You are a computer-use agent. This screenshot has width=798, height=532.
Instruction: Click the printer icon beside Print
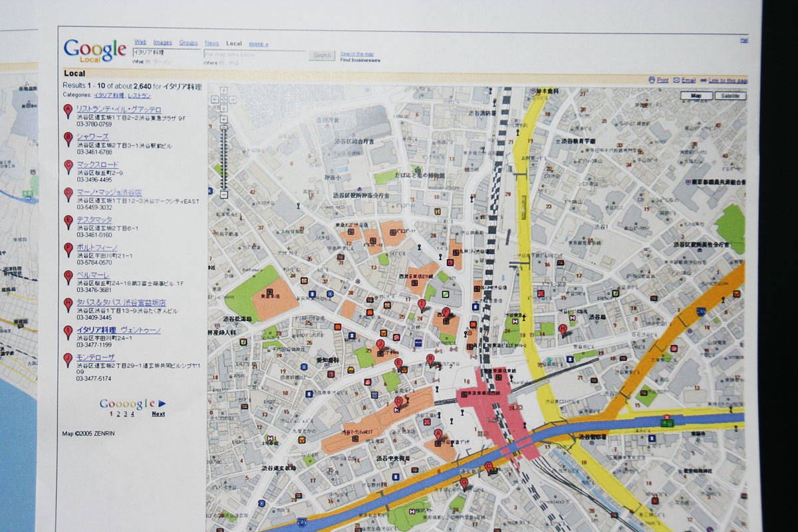click(652, 80)
